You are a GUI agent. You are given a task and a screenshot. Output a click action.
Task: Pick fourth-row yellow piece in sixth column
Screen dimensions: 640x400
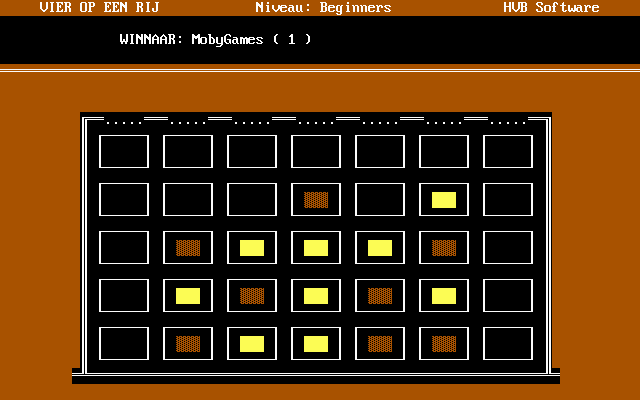[x=444, y=296]
